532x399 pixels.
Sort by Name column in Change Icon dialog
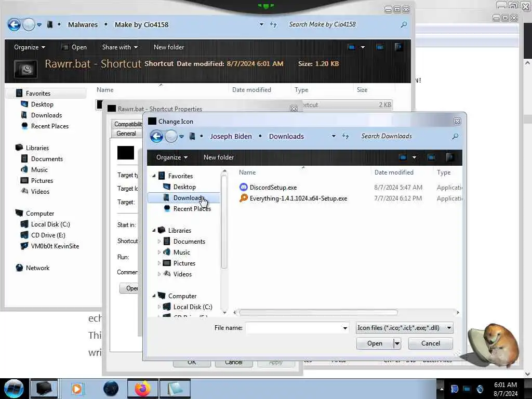coord(247,172)
